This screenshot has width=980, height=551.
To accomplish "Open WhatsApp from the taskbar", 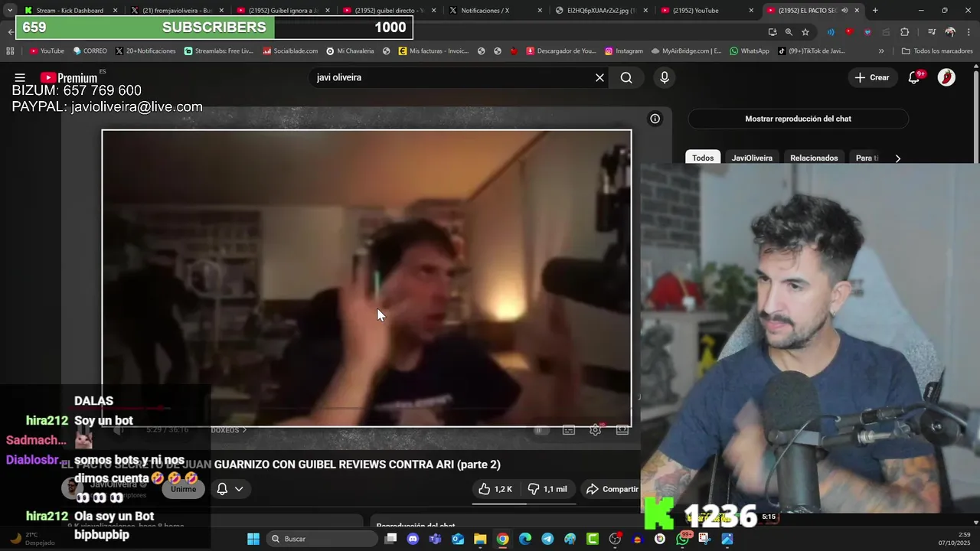I will point(682,539).
